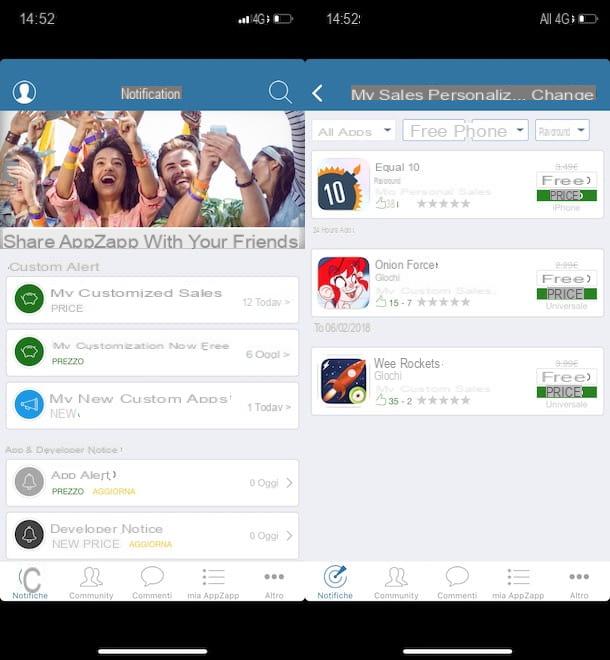Click the star rating on Onion Force
Image resolution: width=610 pixels, height=660 pixels.
pyautogui.click(x=443, y=302)
